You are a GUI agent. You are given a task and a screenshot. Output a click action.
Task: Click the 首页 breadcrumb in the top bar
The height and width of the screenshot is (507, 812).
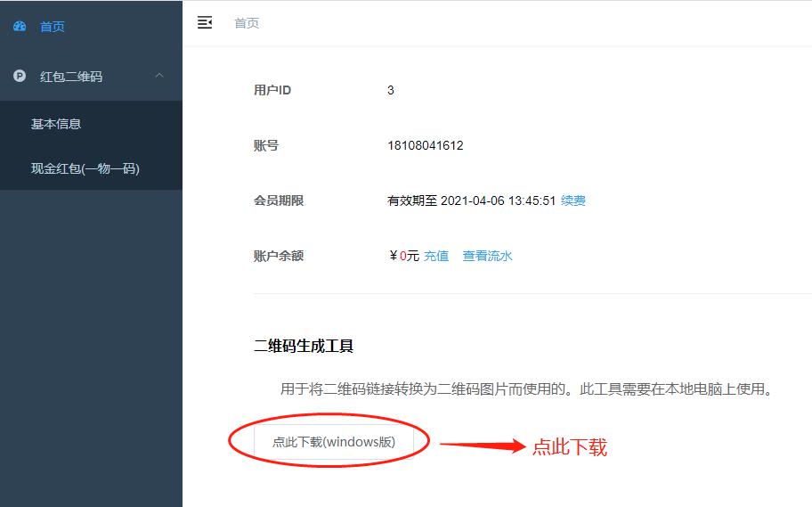pos(247,23)
